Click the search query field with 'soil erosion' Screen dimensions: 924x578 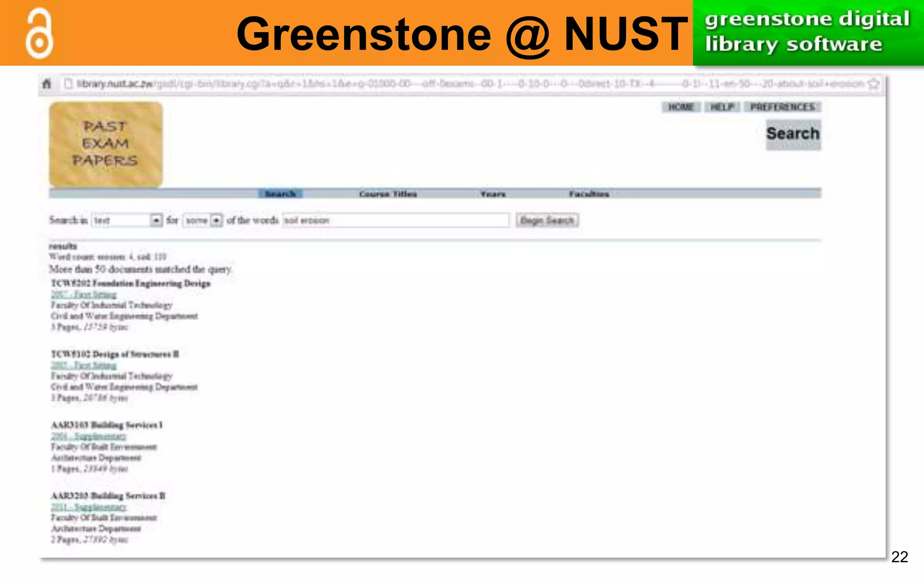click(396, 220)
